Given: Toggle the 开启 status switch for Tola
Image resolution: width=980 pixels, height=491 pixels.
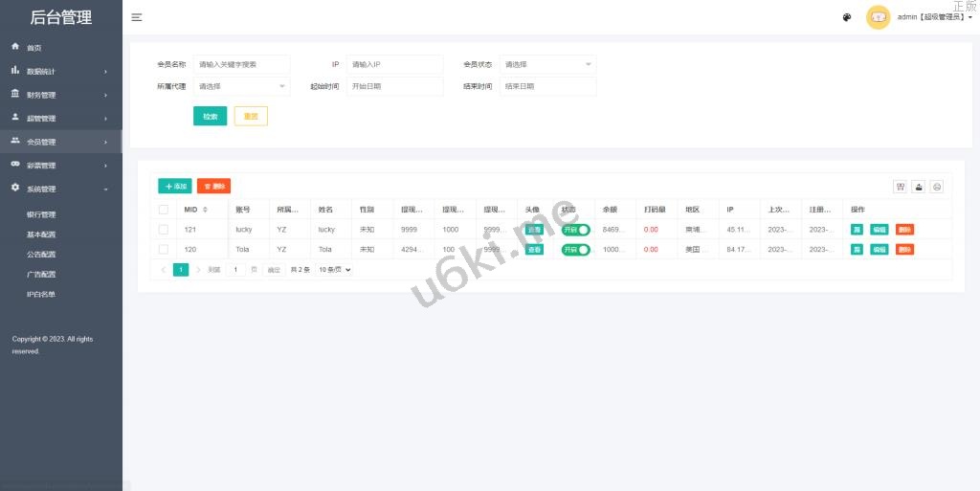Looking at the screenshot, I should [575, 250].
